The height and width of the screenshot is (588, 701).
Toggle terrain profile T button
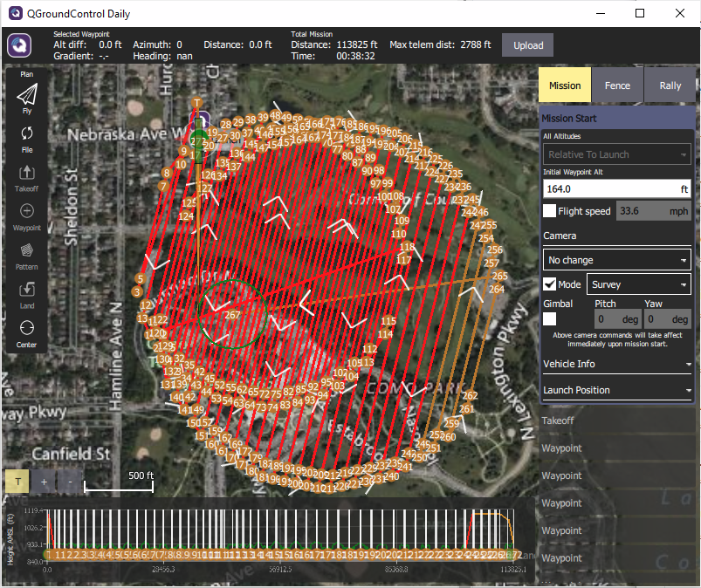17,482
